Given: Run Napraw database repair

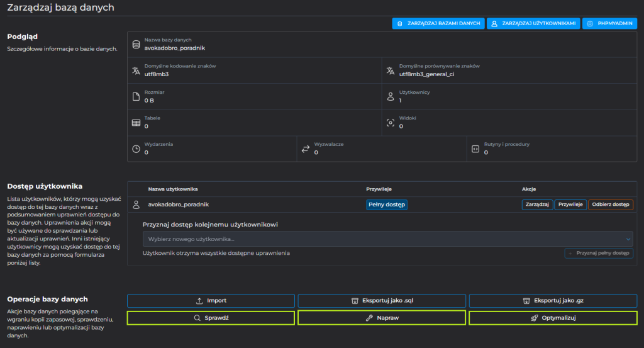Looking at the screenshot, I should [382, 318].
